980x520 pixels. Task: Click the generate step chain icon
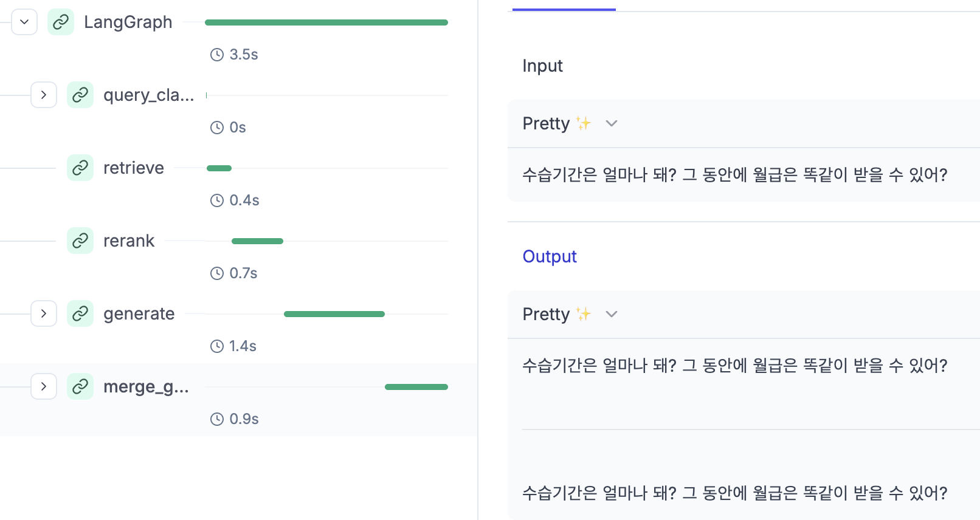(x=80, y=313)
